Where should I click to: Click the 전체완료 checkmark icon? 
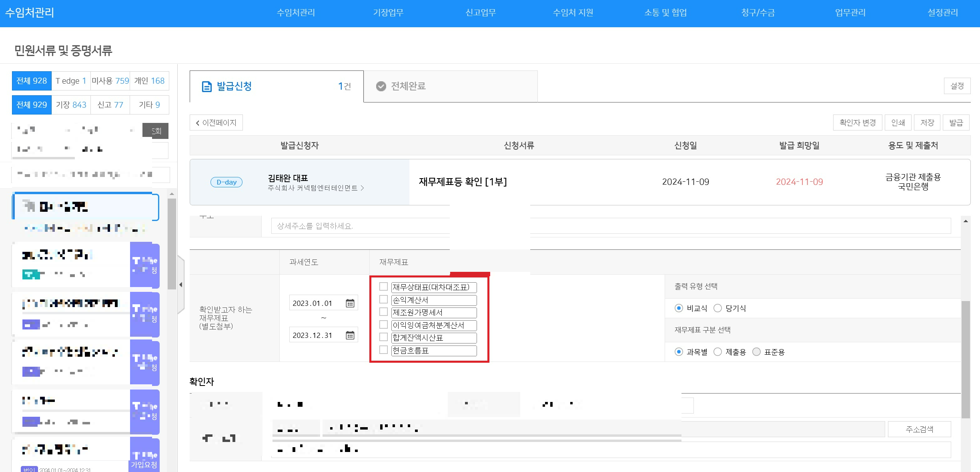pos(381,86)
